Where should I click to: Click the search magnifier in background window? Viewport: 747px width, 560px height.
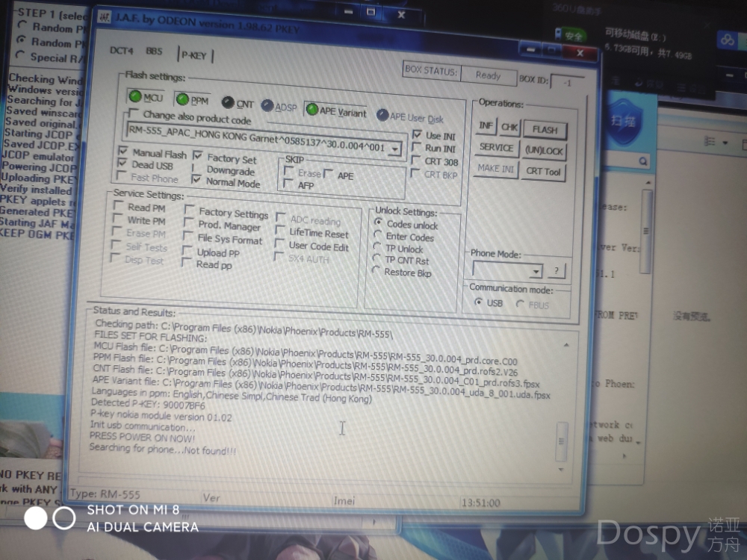[642, 161]
